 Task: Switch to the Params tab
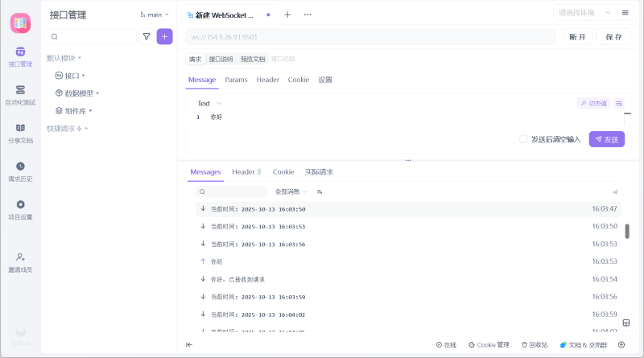(x=236, y=80)
